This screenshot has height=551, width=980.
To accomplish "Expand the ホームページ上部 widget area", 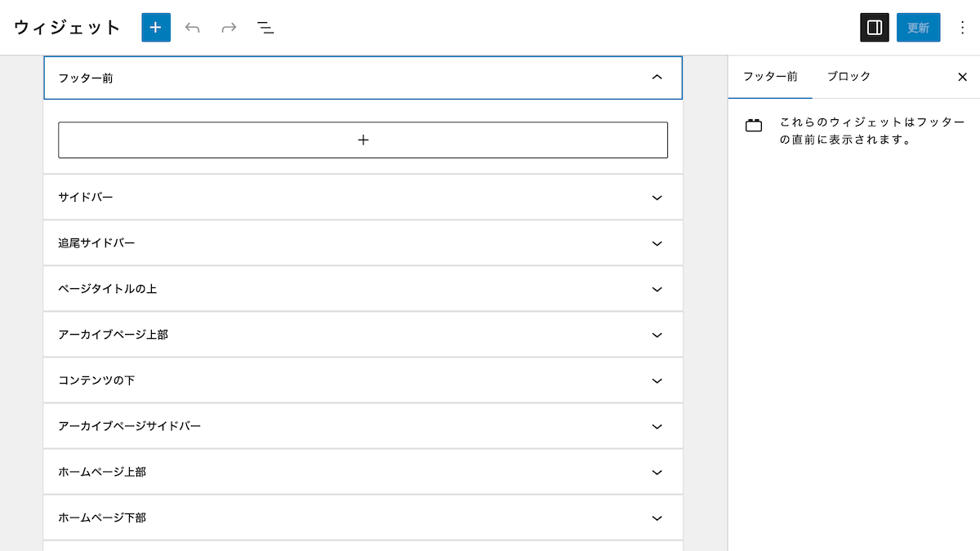I will pyautogui.click(x=656, y=471).
